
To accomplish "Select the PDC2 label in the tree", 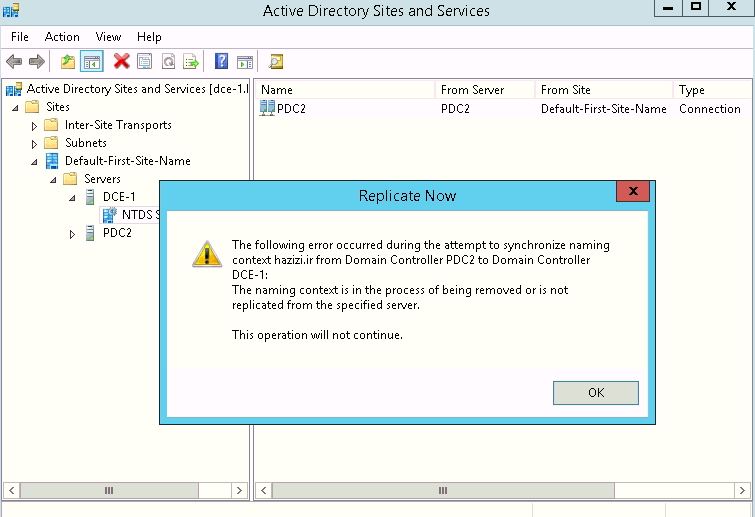I will point(117,233).
